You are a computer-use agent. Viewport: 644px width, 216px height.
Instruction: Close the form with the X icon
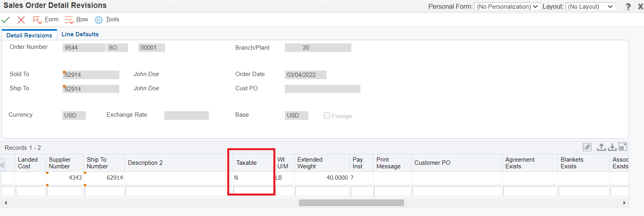pyautogui.click(x=640, y=6)
